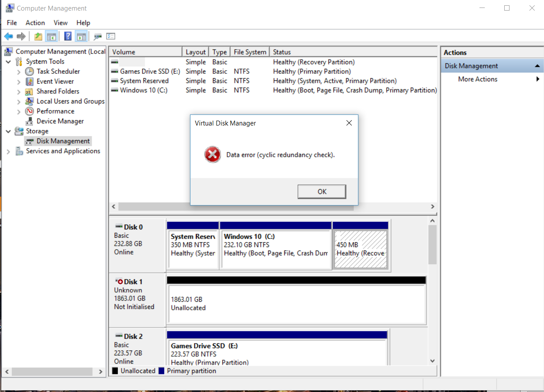Click the Settings checklist toolbar icon
544x392 pixels.
(110, 36)
